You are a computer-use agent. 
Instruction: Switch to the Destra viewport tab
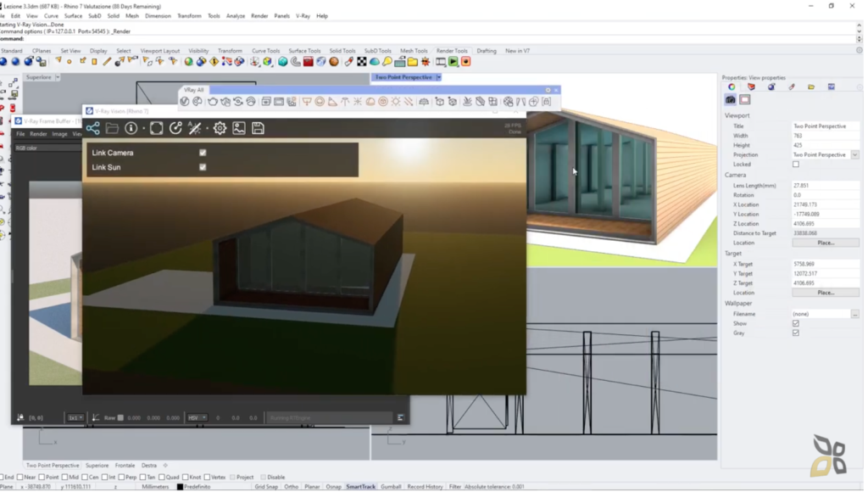149,466
